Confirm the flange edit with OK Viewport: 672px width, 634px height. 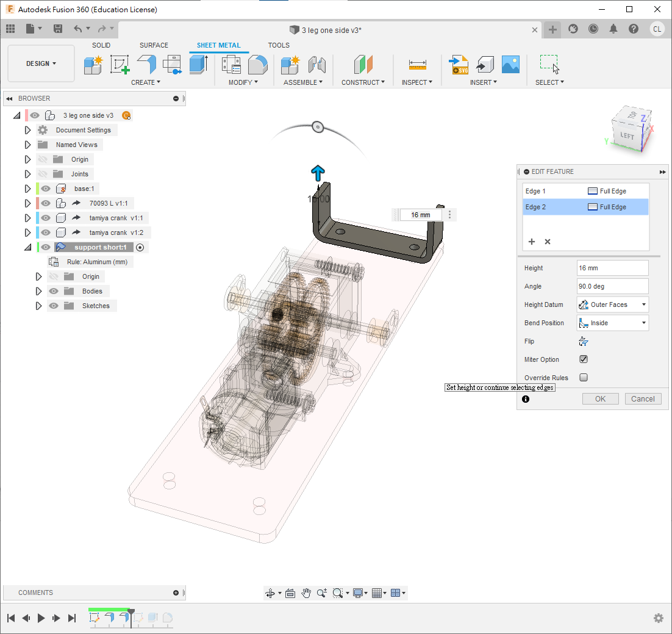click(600, 399)
